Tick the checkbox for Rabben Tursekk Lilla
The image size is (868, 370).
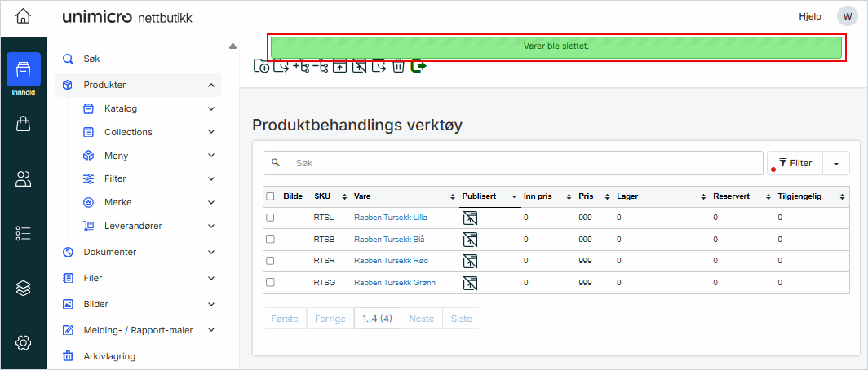click(x=270, y=218)
